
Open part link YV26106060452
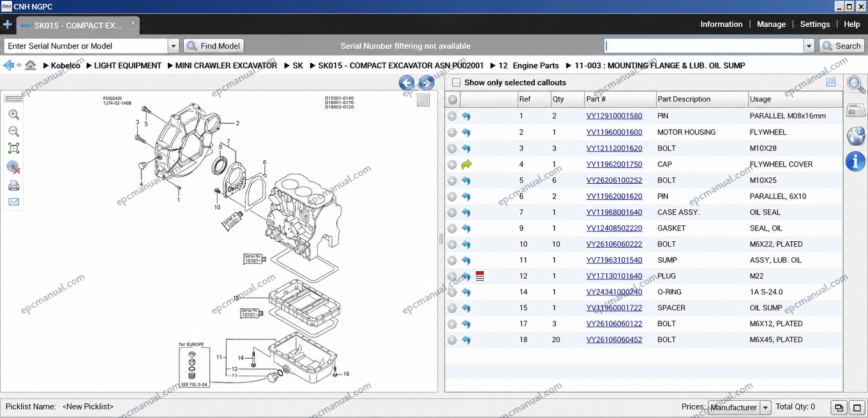[614, 340]
